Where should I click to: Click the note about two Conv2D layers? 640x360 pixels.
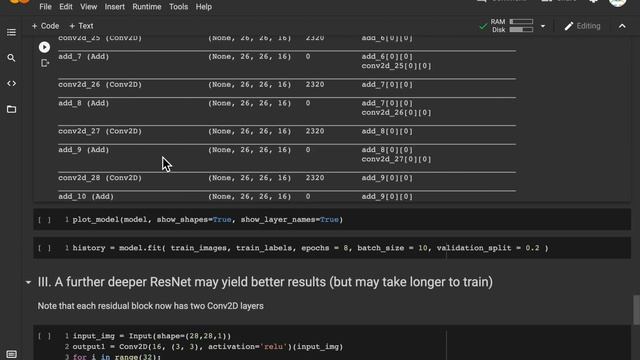(151, 306)
